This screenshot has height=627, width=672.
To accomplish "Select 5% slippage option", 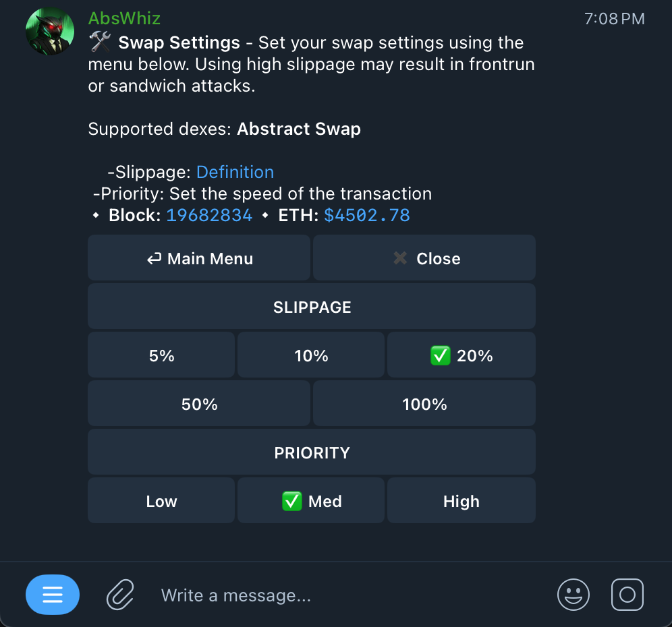I will point(161,355).
